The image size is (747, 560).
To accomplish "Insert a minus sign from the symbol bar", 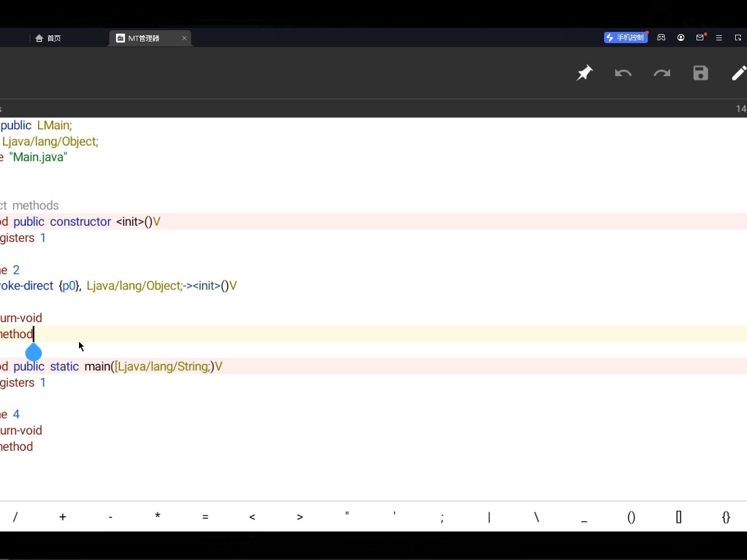I will tap(110, 517).
